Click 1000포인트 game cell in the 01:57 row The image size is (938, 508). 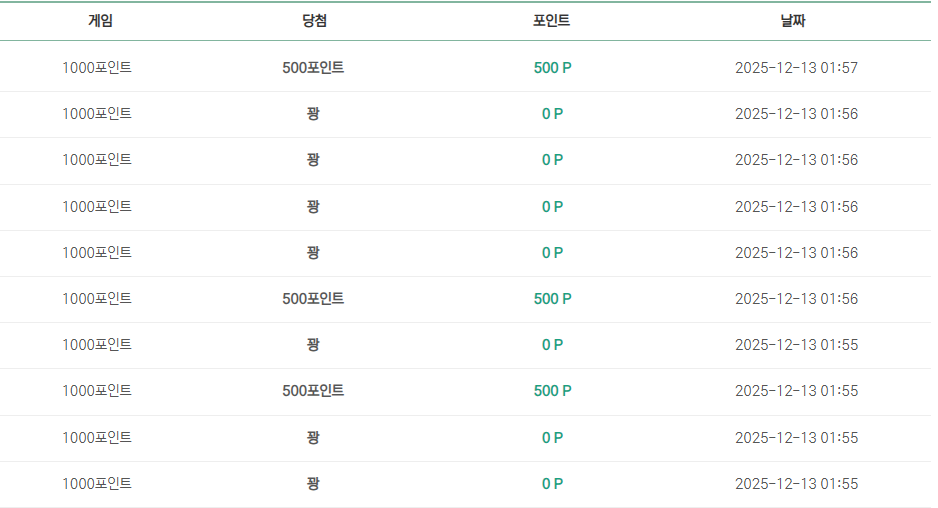(97, 68)
